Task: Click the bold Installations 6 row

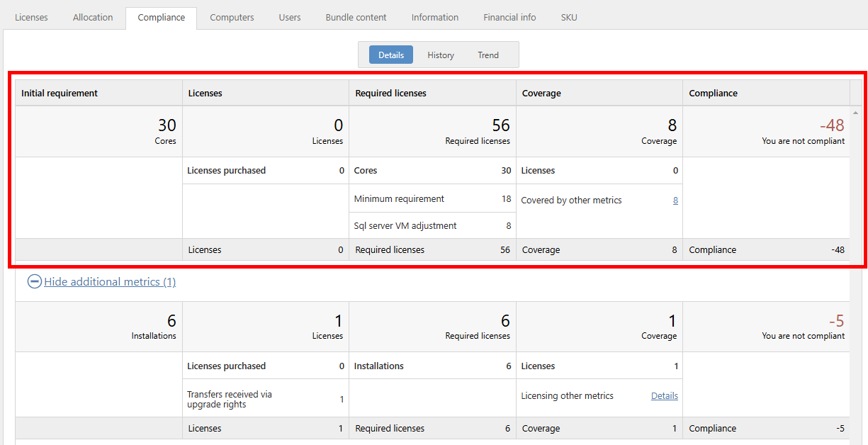Action: tap(432, 366)
